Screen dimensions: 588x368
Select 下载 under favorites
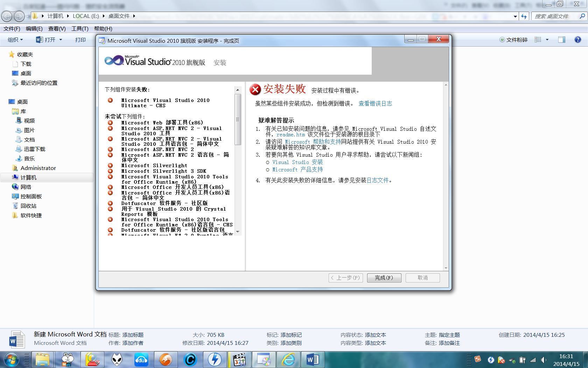[26, 64]
